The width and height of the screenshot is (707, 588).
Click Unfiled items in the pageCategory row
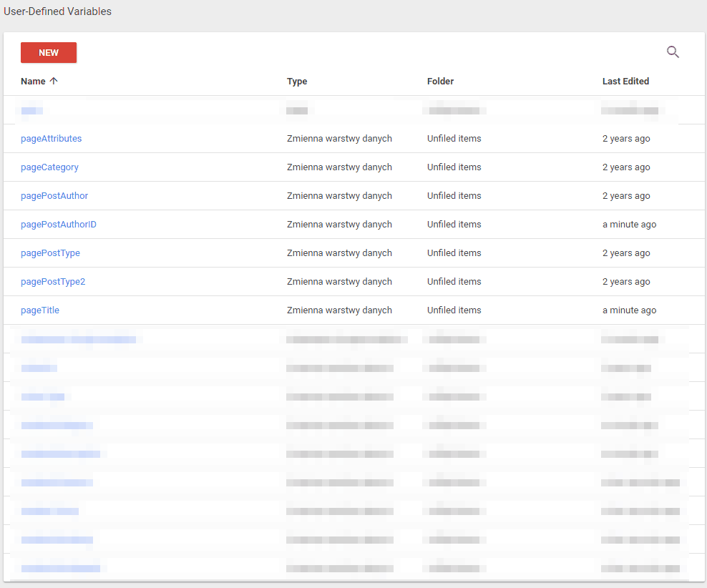pyautogui.click(x=454, y=167)
